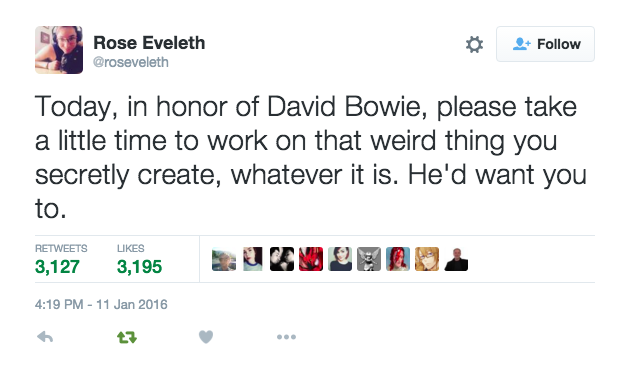Open the Rose Eveleth display name link
This screenshot has height=372, width=626.
[x=149, y=43]
